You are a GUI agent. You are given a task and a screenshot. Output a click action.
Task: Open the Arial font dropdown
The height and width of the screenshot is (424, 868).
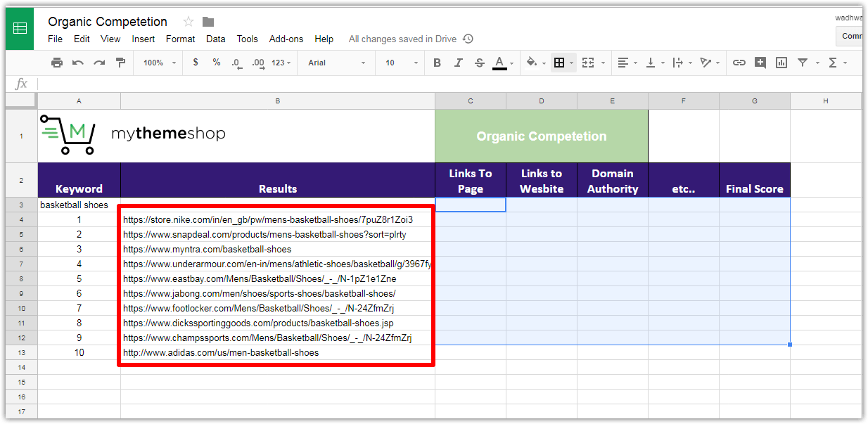click(x=337, y=63)
